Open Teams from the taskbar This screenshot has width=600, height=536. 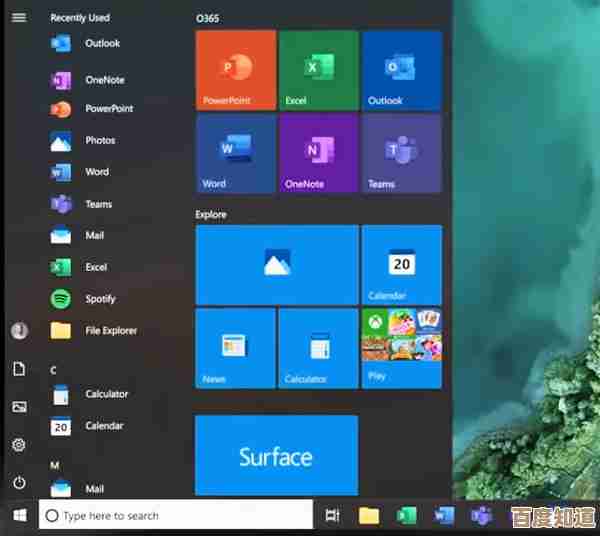coord(481,516)
